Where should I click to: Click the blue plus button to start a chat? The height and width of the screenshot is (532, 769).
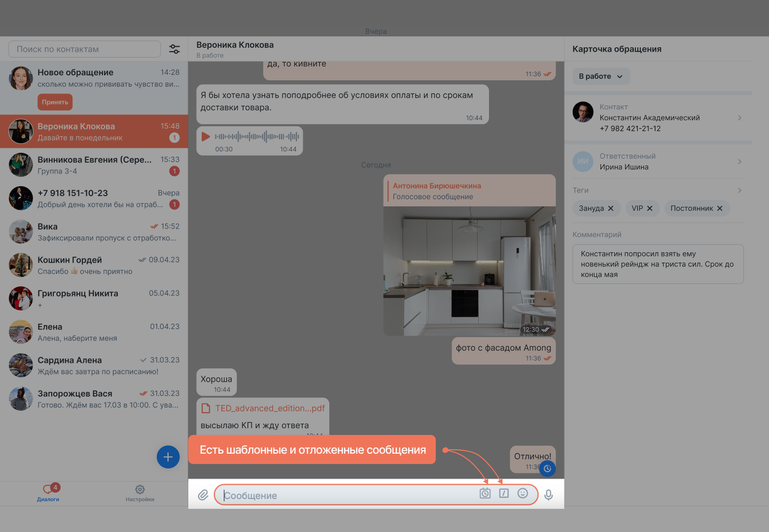click(x=168, y=457)
